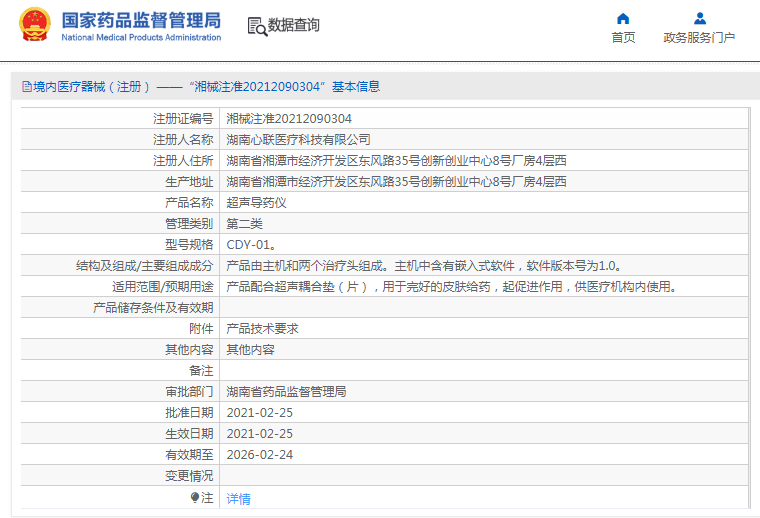The image size is (760, 518).
Task: Click National Medical Products Administration text
Action: tap(141, 37)
